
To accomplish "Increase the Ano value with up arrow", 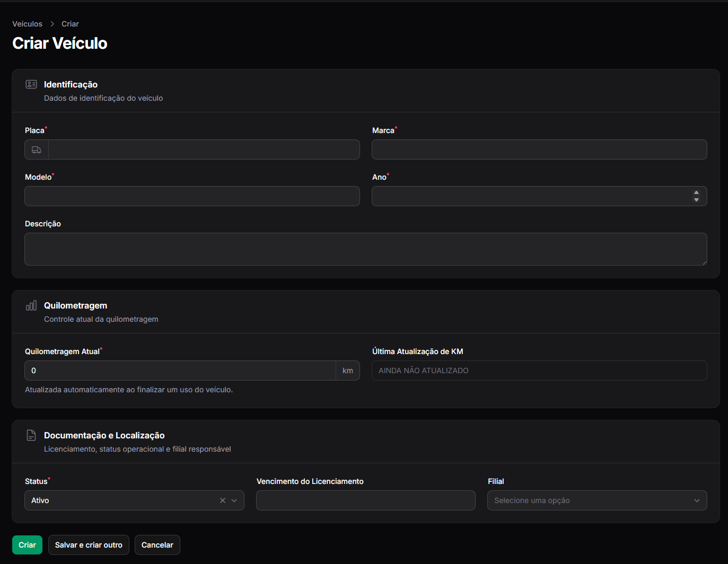I will pos(696,193).
